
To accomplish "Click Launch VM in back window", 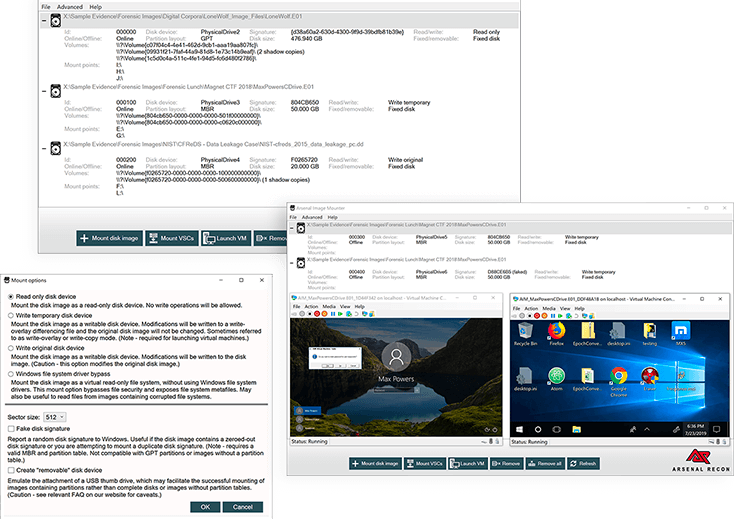I will 227,238.
